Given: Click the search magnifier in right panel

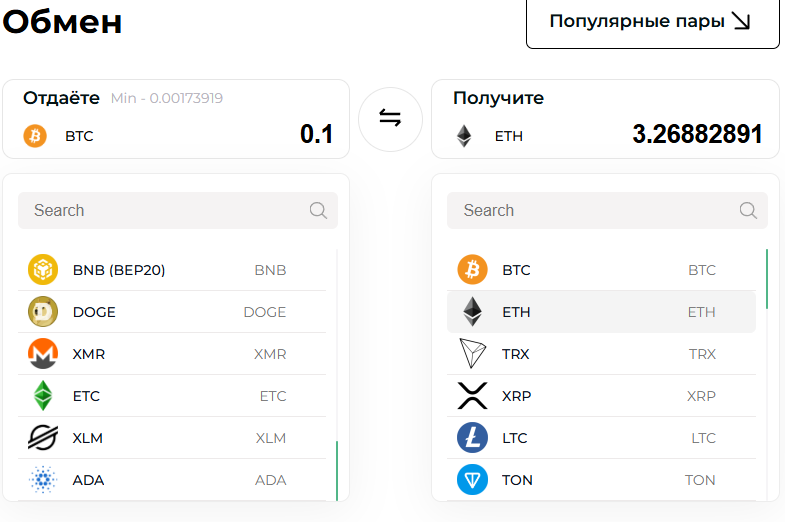Looking at the screenshot, I should 748,210.
